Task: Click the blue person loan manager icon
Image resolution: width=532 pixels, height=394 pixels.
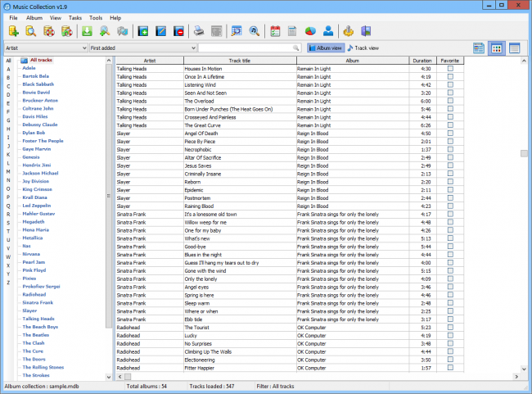Action: (328, 31)
